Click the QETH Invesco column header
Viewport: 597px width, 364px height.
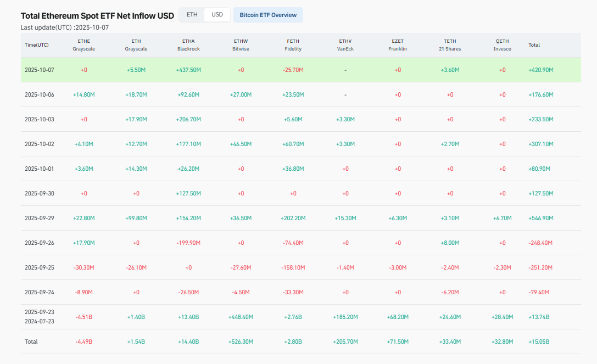click(x=501, y=44)
